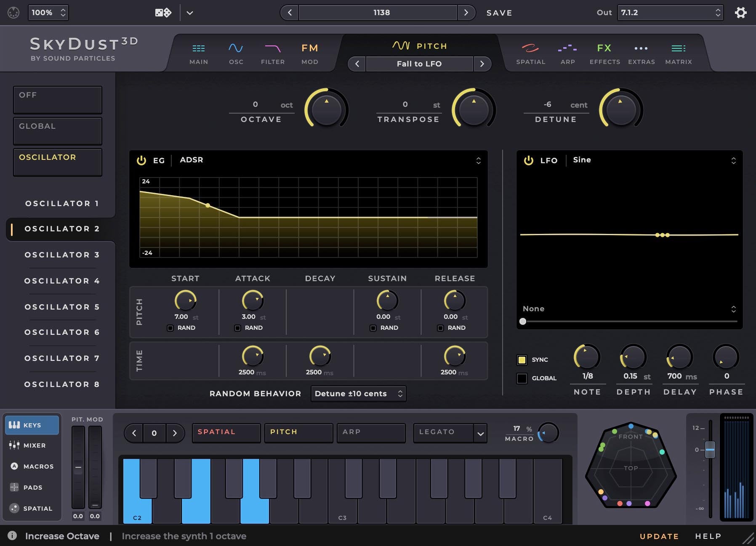This screenshot has height=546, width=756.
Task: Open the FX Effects section
Action: (x=605, y=54)
